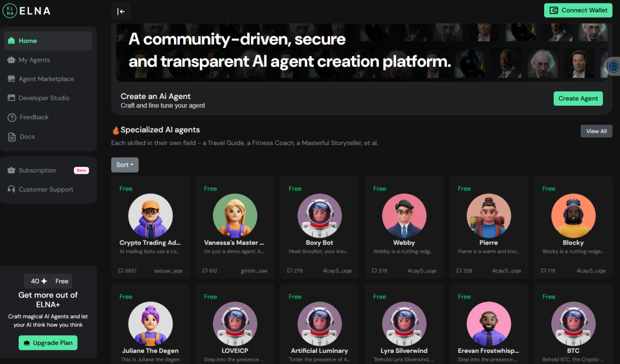The image size is (620, 364).
Task: Click chat count icon on Webby card
Action: pyautogui.click(x=374, y=270)
